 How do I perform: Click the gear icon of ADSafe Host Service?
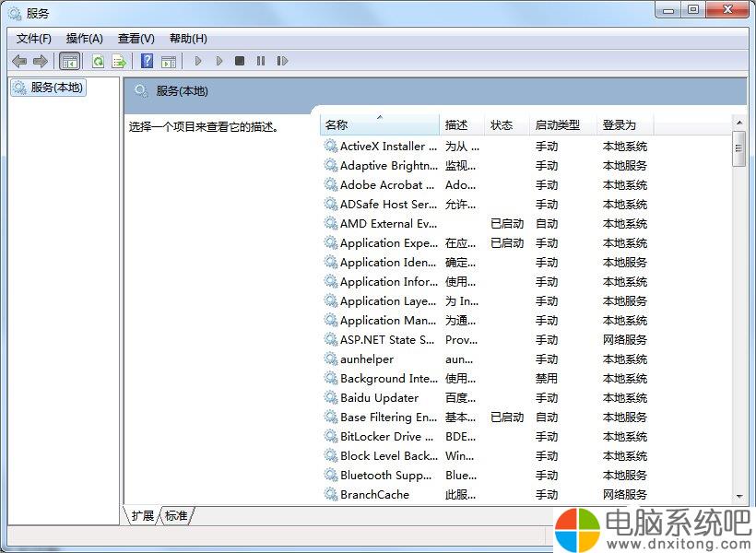(x=331, y=204)
